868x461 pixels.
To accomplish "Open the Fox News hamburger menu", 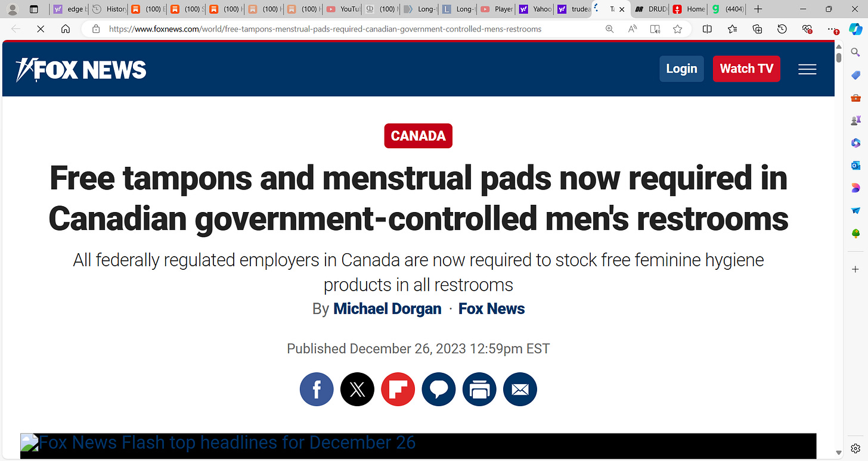I will point(807,70).
